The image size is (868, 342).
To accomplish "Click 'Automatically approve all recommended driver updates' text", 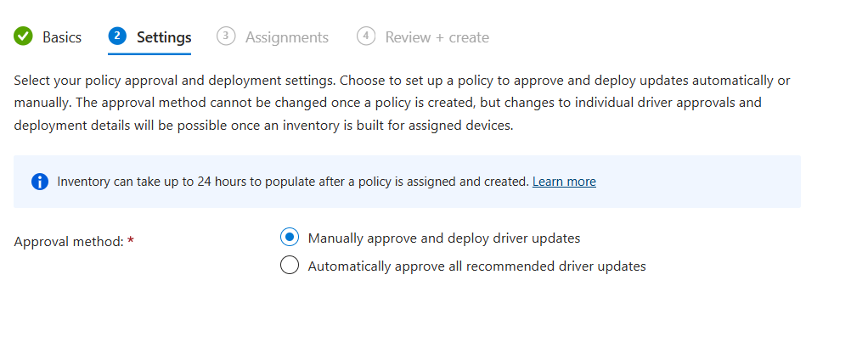I will tap(476, 266).
